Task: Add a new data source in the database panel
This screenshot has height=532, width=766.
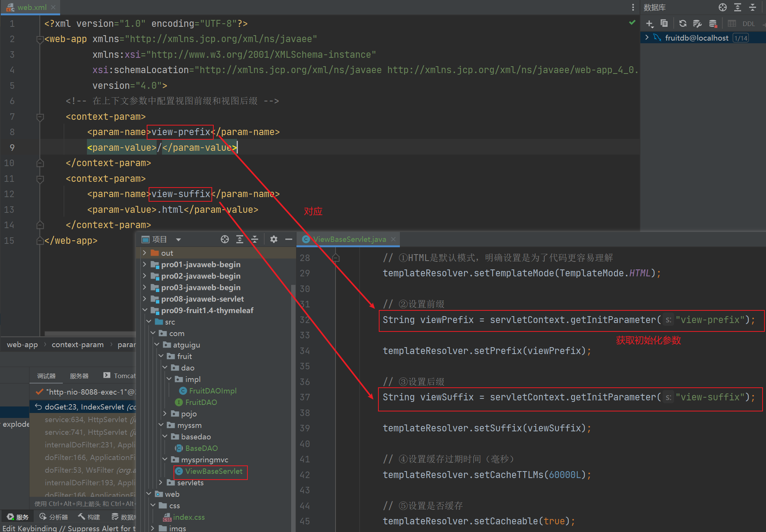Action: coord(650,23)
